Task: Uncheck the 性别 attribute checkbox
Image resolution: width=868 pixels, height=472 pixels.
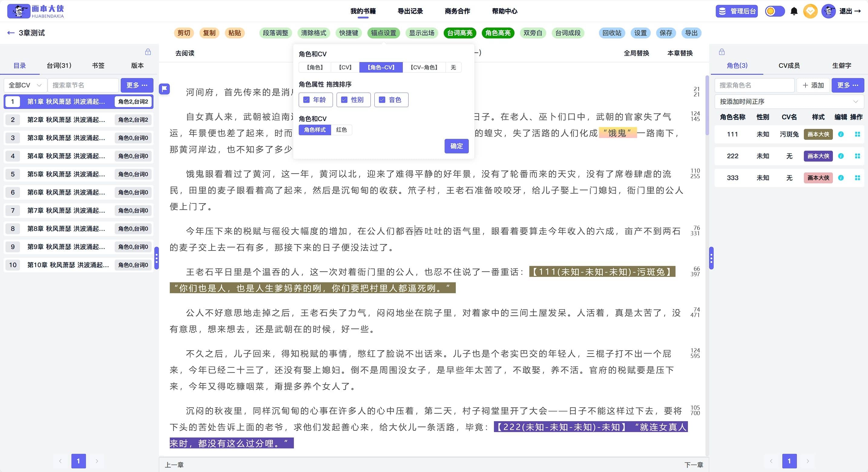Action: tap(344, 100)
